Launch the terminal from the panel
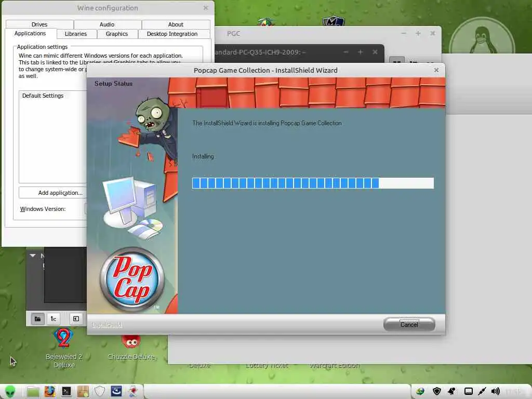The height and width of the screenshot is (399, 532). pos(66,392)
